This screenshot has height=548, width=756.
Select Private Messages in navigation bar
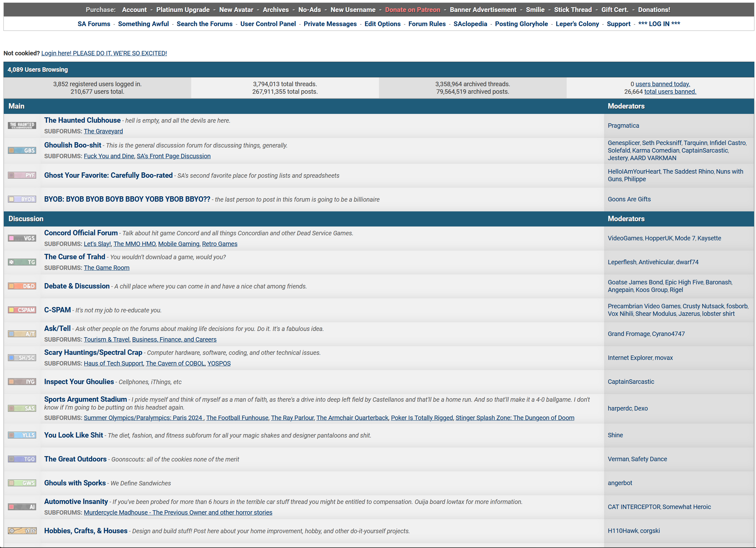tap(330, 24)
